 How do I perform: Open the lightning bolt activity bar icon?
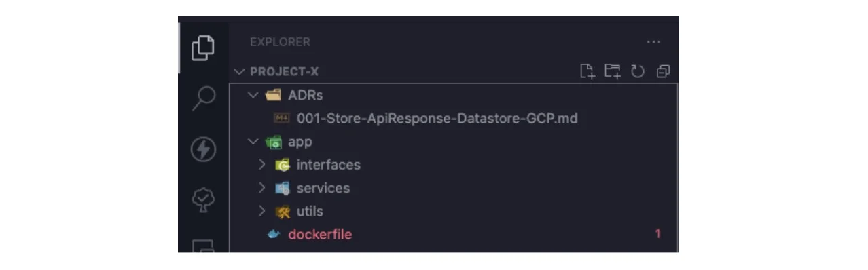click(203, 149)
